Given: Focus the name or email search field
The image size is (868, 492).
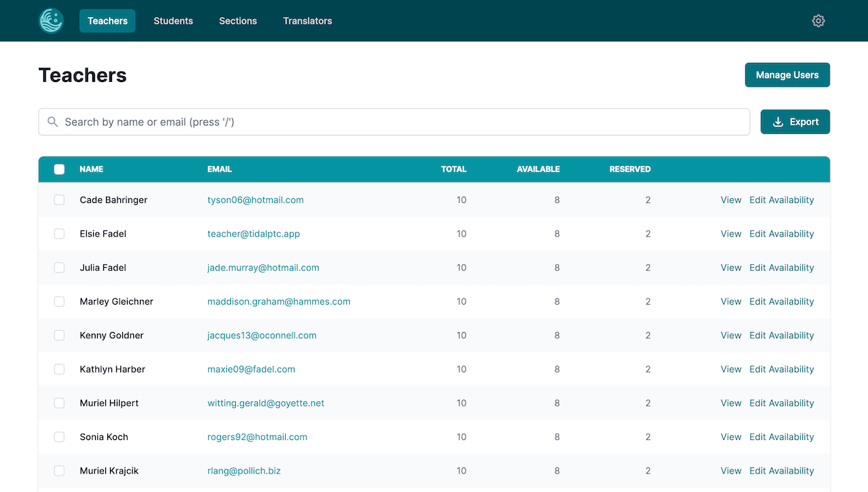Looking at the screenshot, I should tap(394, 122).
